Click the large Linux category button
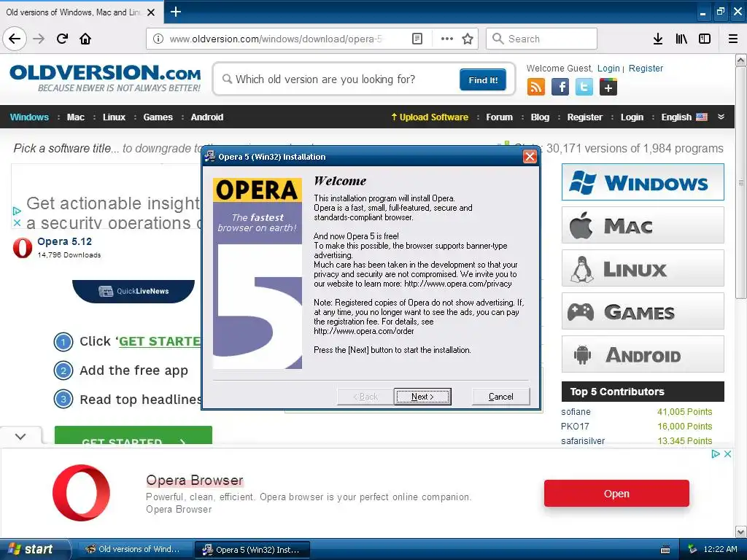This screenshot has height=560, width=747. (x=643, y=268)
